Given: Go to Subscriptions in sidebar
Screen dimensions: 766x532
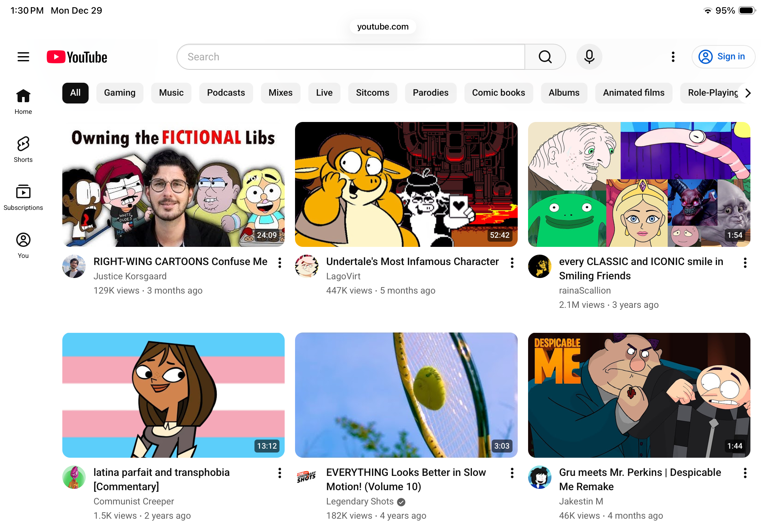Looking at the screenshot, I should [23, 197].
